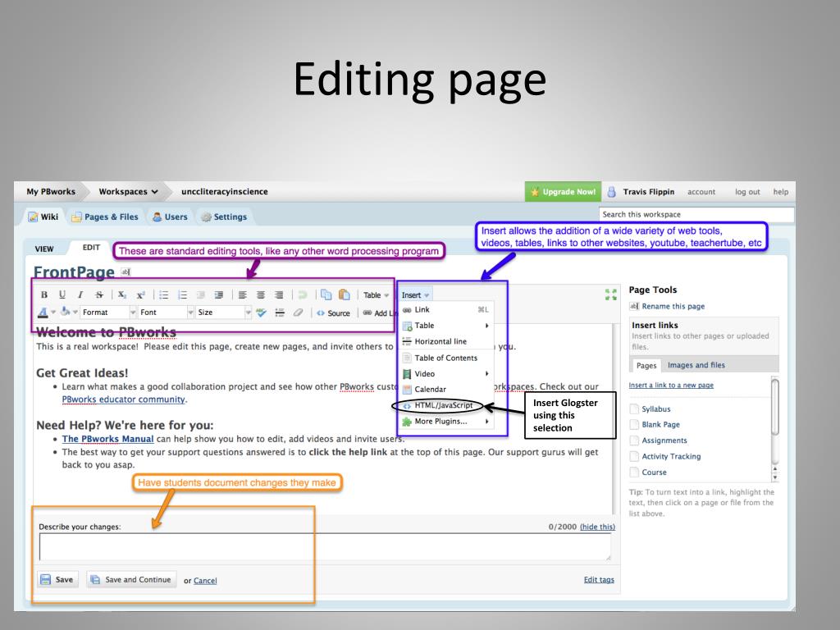
Task: Choose Table in the Insert menu
Action: point(446,325)
